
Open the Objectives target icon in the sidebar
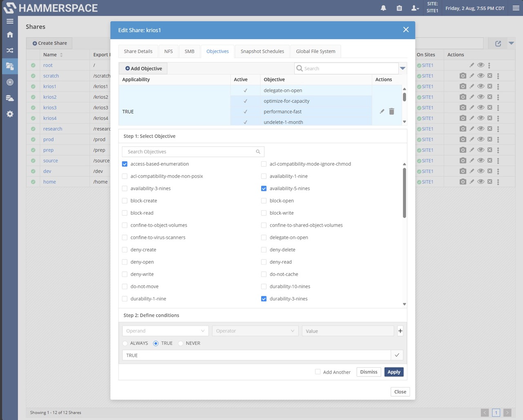coord(10,82)
